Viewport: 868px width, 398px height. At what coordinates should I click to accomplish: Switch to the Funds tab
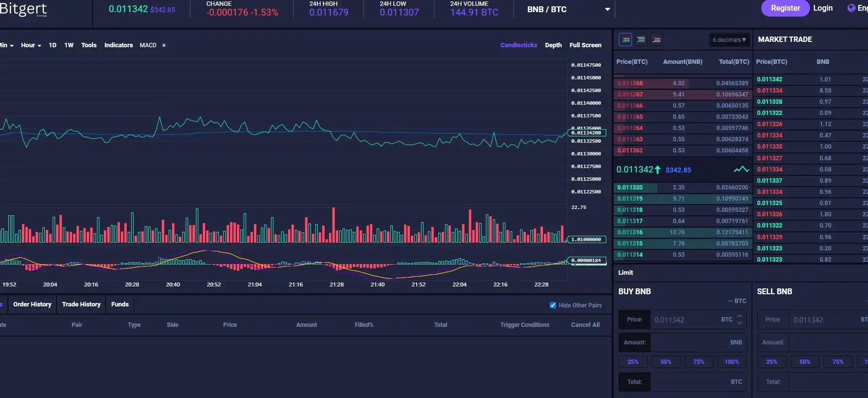(120, 304)
